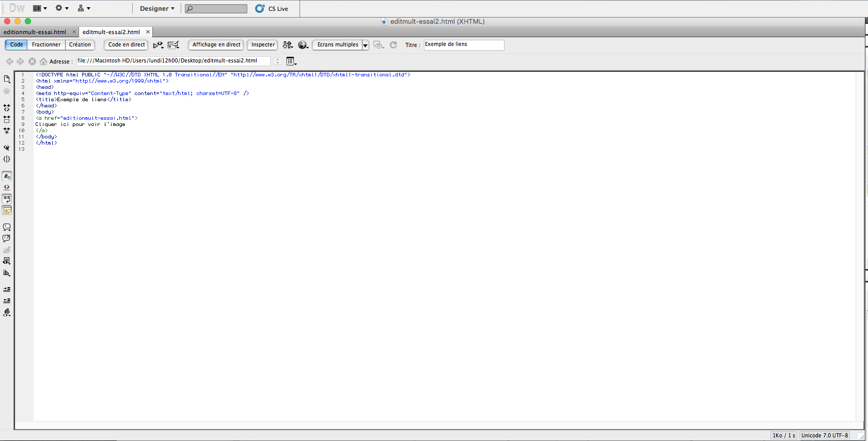Open the Designer workspace dropdown

(x=157, y=9)
